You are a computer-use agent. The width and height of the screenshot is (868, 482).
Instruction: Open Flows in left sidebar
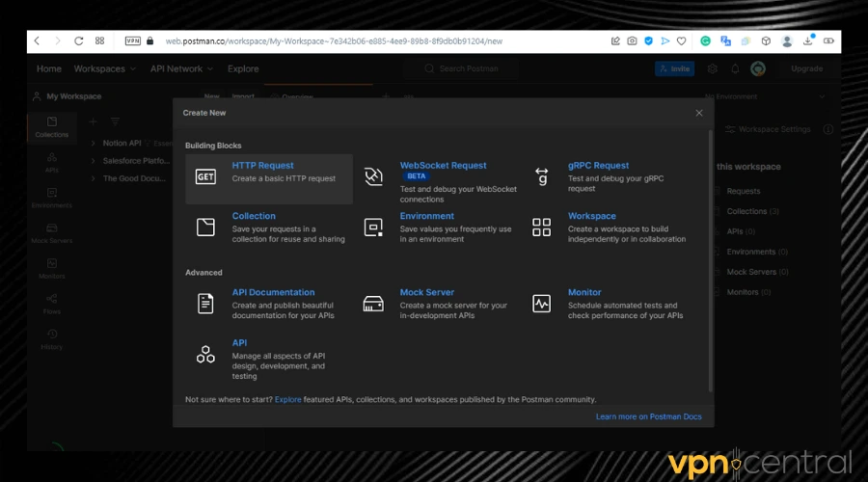51,305
